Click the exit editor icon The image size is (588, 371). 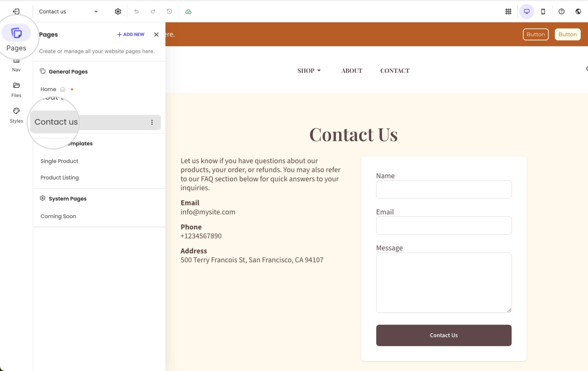click(x=16, y=11)
